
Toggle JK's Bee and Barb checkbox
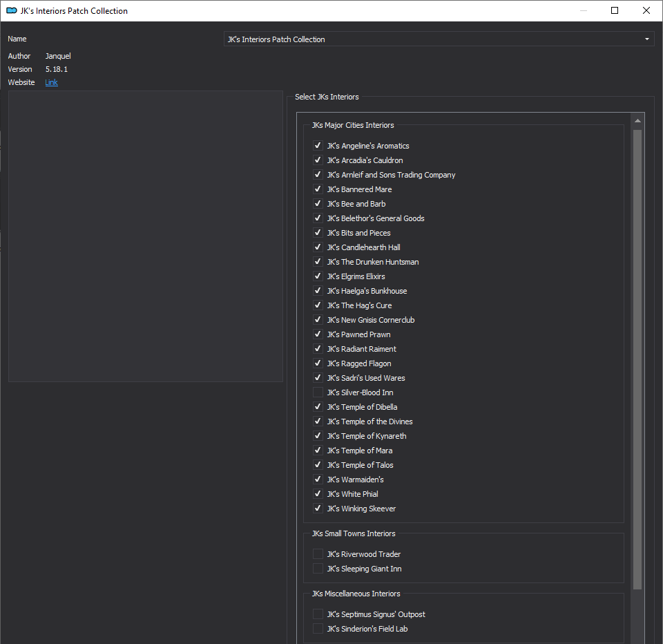318,204
